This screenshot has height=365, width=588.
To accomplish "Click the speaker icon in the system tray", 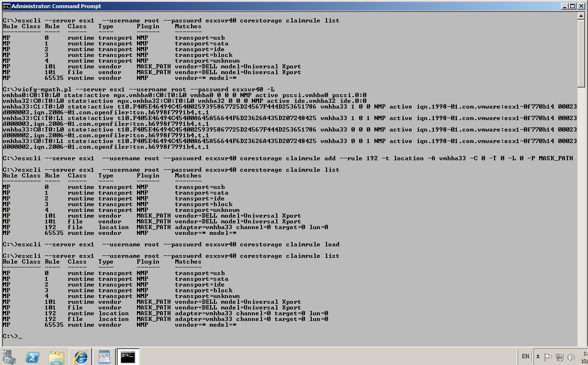I will 570,356.
